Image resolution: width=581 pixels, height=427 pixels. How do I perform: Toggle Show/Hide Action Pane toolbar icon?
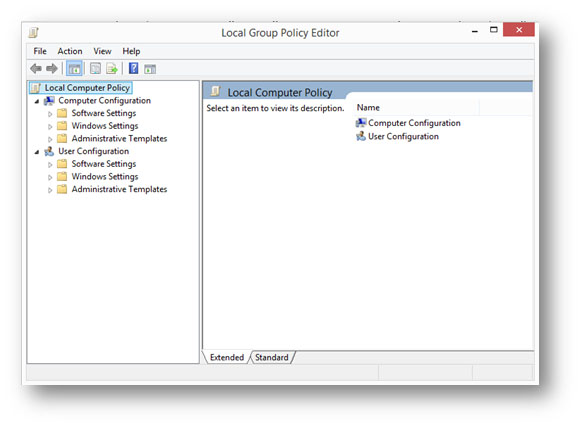(150, 69)
